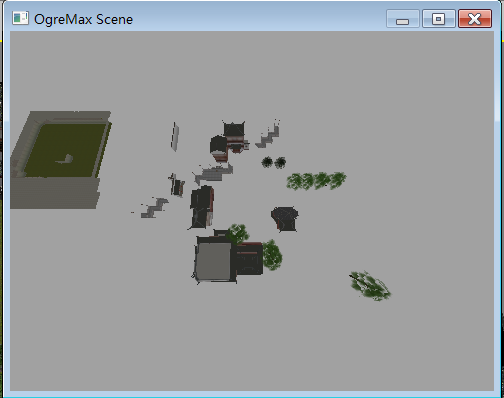Click the zigzag stone staircase at lower left
Viewport: 504px width, 398px height.
pyautogui.click(x=154, y=207)
